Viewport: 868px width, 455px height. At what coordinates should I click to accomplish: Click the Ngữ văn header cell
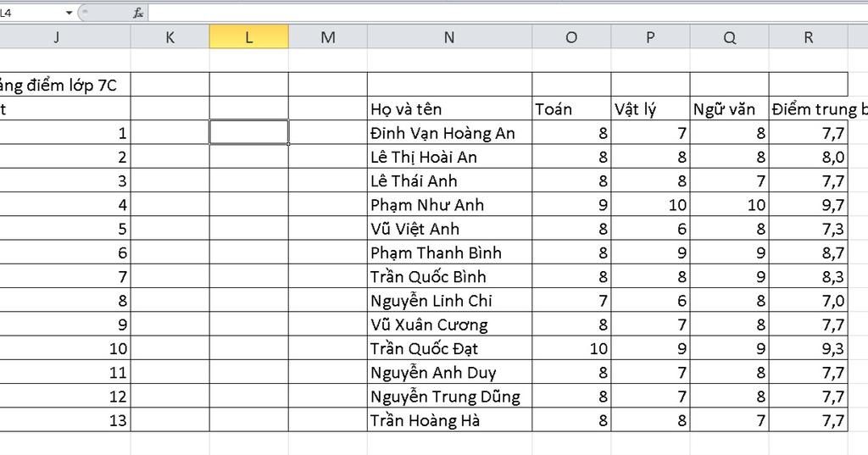[x=730, y=109]
